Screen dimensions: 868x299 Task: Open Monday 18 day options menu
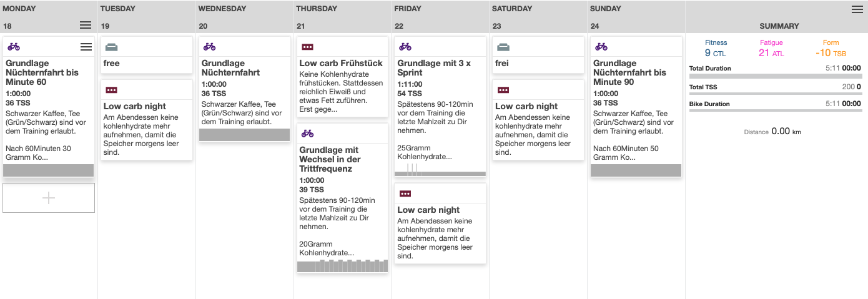tap(86, 26)
